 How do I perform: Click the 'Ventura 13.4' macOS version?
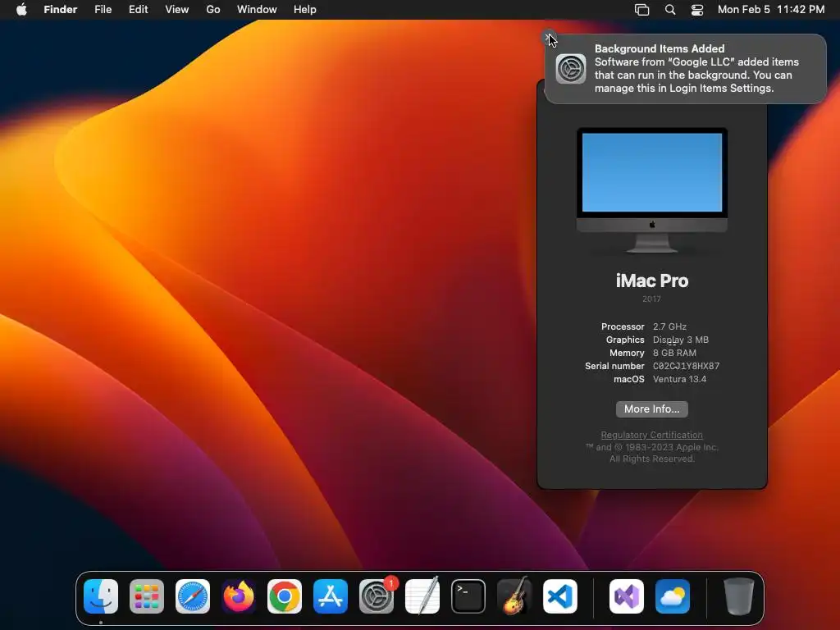click(679, 379)
